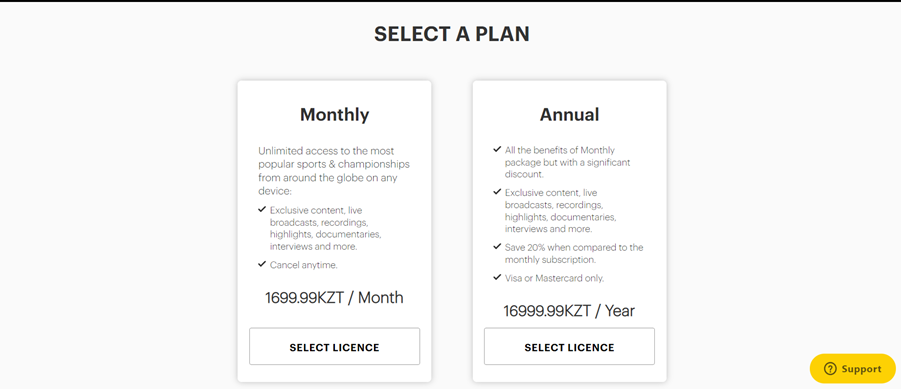Click the checkmark beside Visa or Mastercard only
The width and height of the screenshot is (901, 389).
(497, 278)
